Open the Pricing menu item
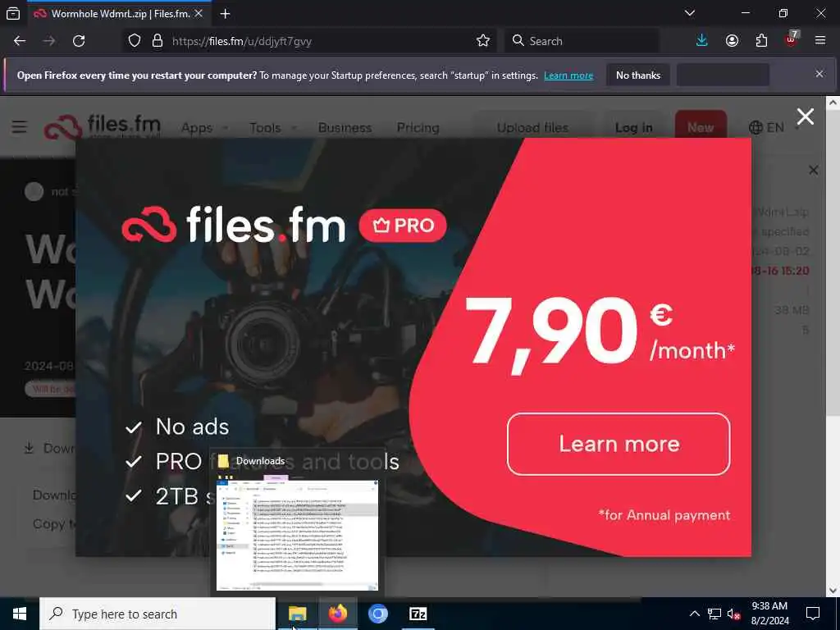 pyautogui.click(x=418, y=127)
